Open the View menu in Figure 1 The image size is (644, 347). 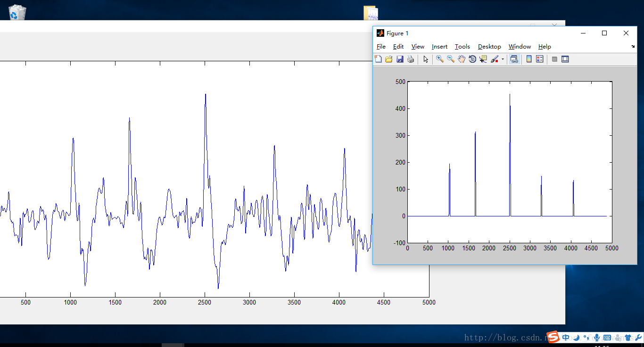tap(418, 47)
